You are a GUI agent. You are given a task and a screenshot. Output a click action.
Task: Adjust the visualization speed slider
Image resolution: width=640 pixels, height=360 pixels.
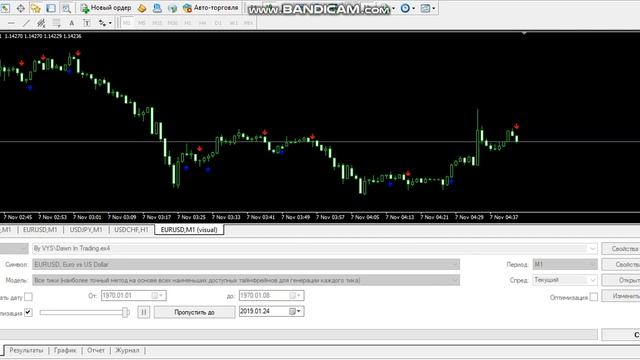point(85,312)
